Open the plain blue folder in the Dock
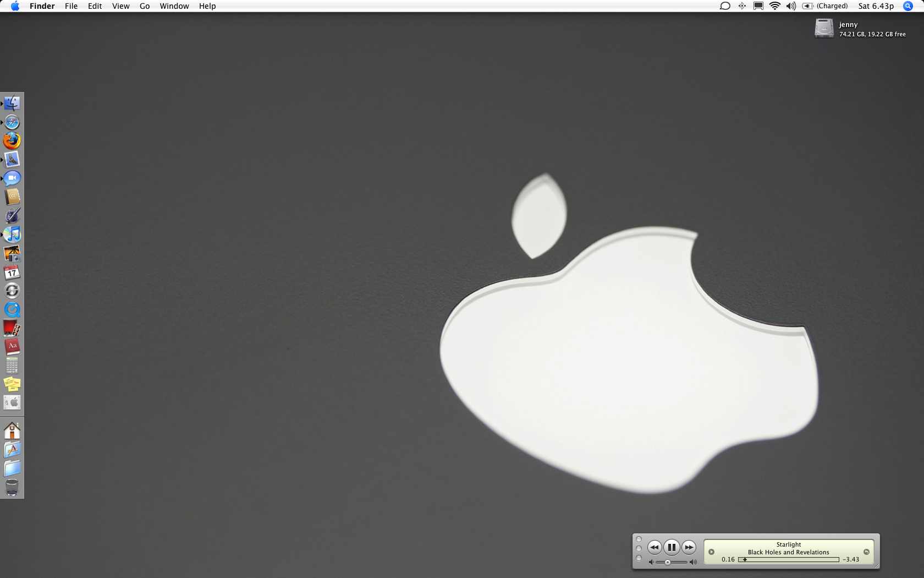The width and height of the screenshot is (924, 578). 12,468
